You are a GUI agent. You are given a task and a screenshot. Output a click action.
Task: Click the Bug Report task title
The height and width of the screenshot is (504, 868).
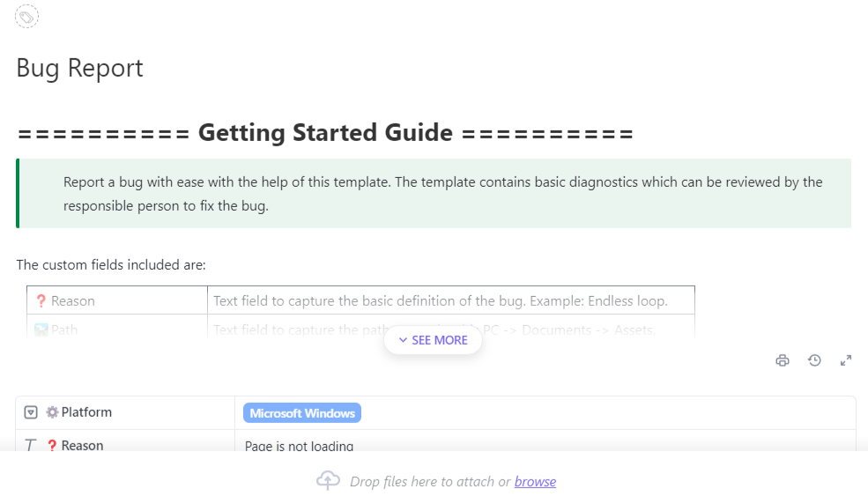coord(79,69)
